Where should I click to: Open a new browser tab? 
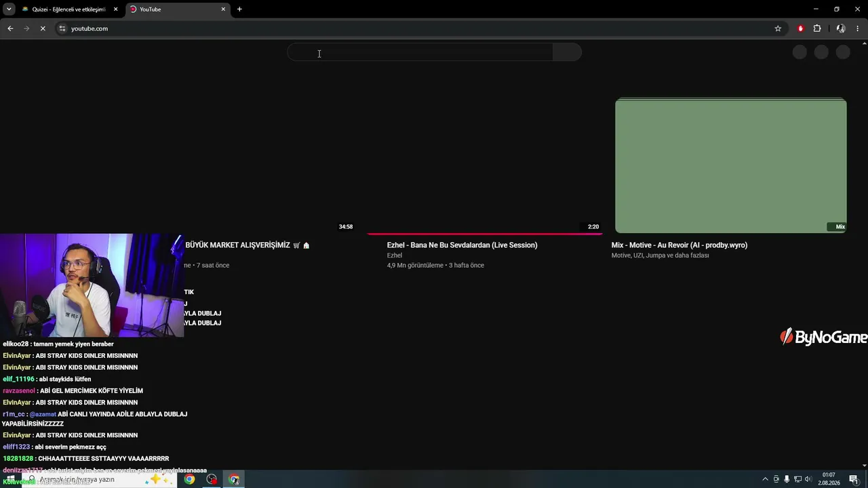click(239, 9)
